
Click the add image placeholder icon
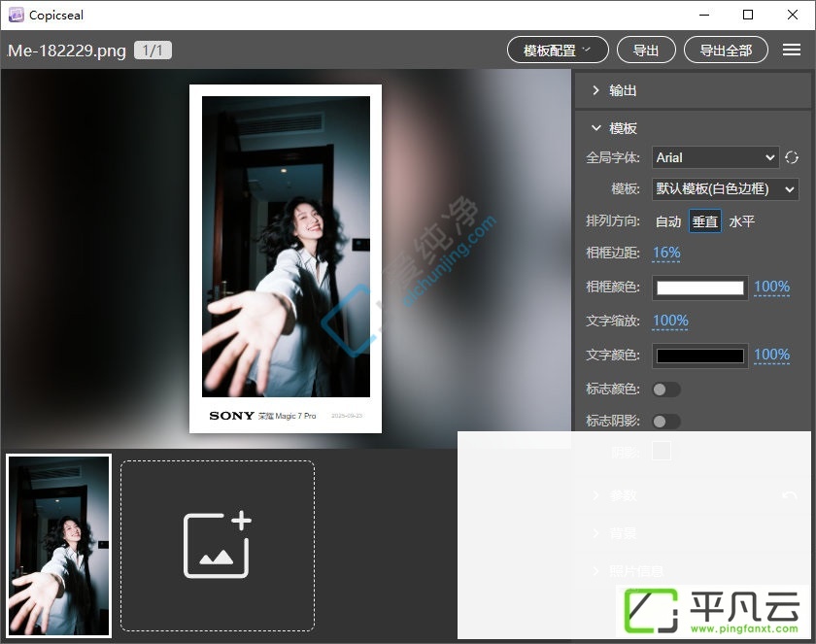[x=218, y=545]
